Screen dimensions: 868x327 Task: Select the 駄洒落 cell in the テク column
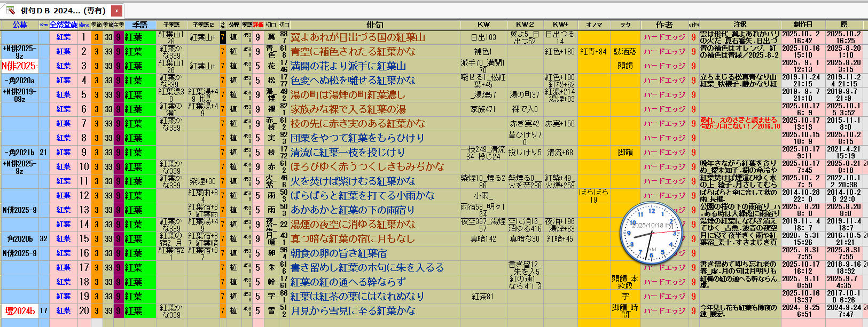click(x=625, y=52)
